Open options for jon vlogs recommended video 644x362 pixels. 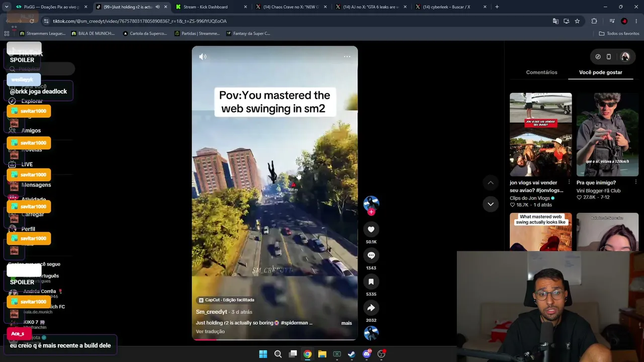tap(569, 182)
